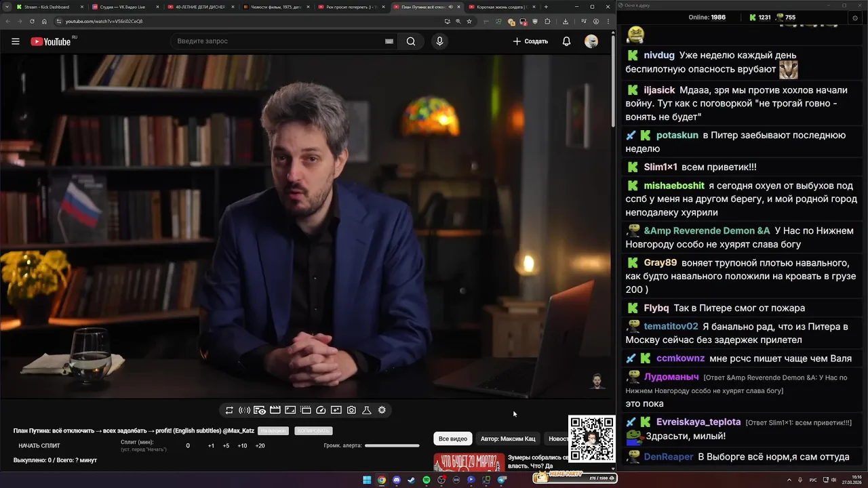
Task: Start voice search with the microphone
Action: 439,41
